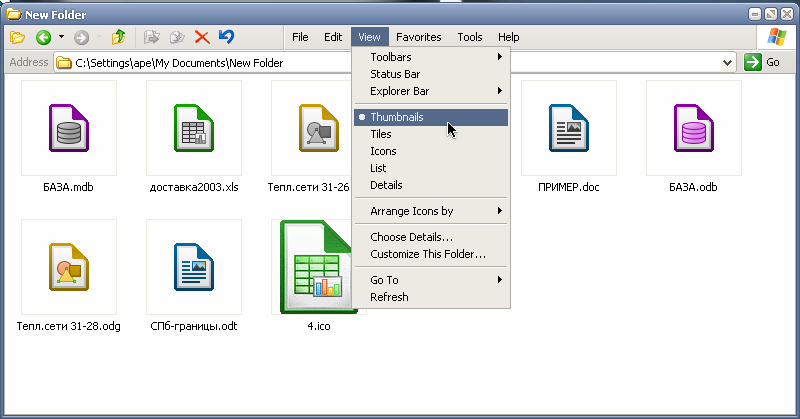
Task: Click the Folders icon at toolbar start
Action: click(x=17, y=37)
